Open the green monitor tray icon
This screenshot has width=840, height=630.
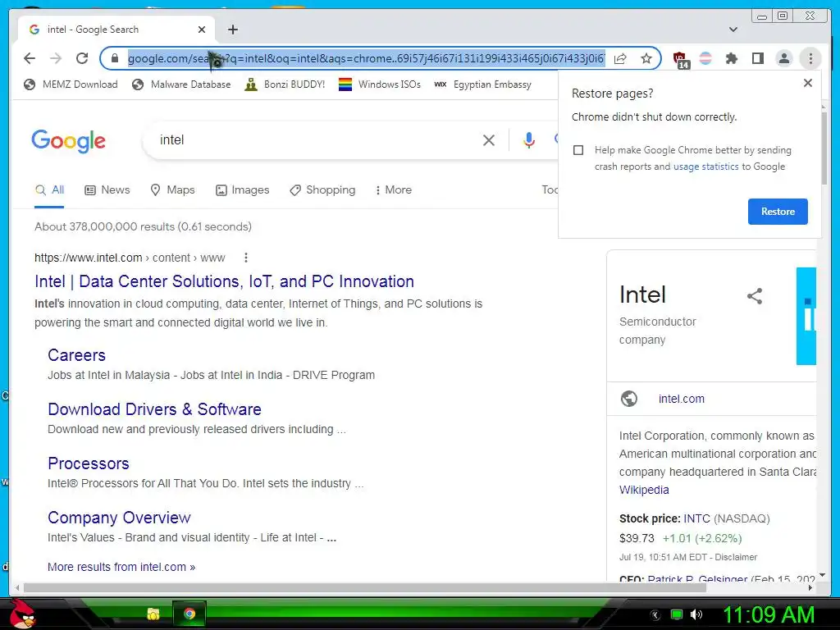click(x=677, y=614)
